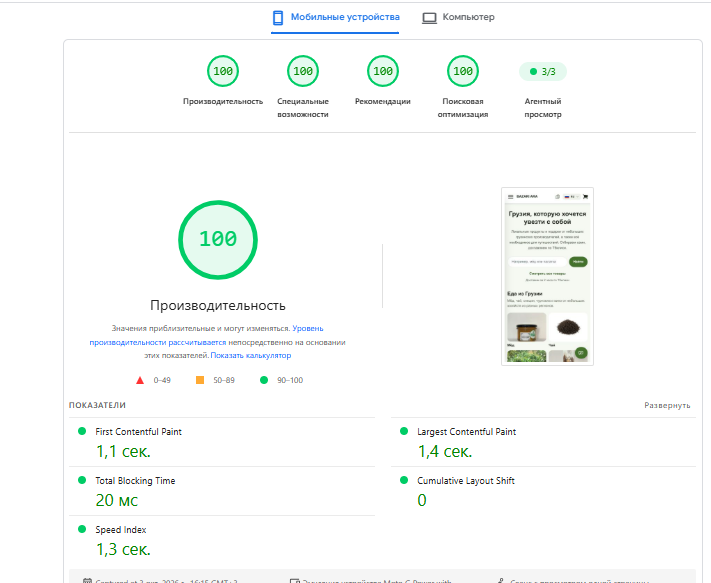Click the laptop icon beside Компьютер
The height and width of the screenshot is (583, 711).
[x=429, y=18]
